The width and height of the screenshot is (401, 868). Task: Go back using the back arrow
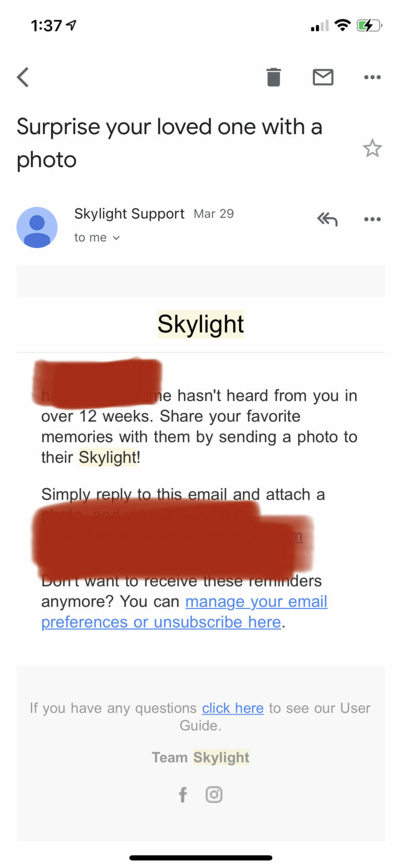coord(23,77)
